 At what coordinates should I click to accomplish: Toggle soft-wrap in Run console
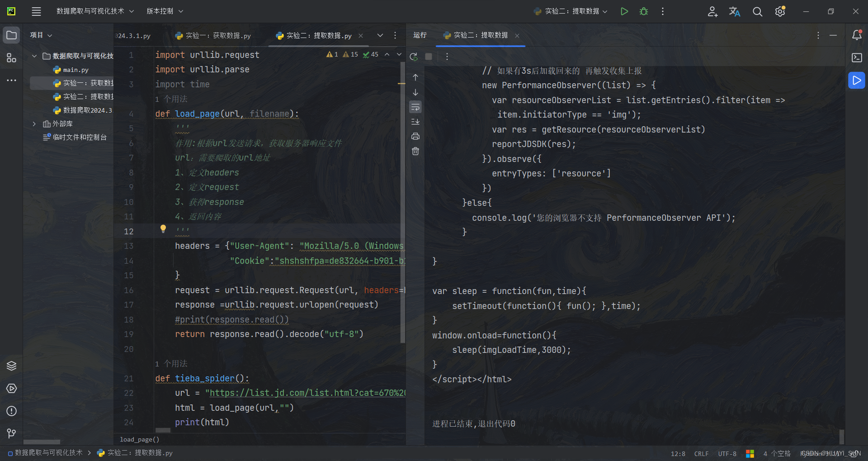click(415, 107)
